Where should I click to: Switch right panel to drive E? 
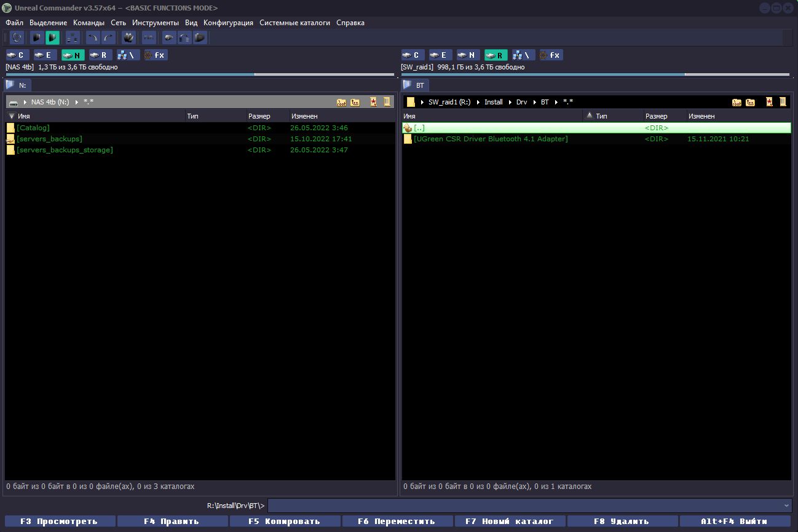pos(441,55)
